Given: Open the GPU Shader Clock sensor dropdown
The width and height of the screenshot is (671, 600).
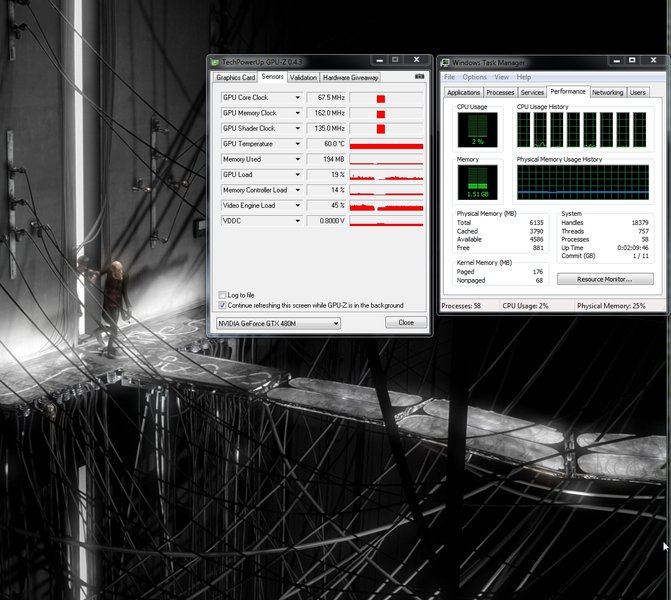Looking at the screenshot, I should [298, 128].
